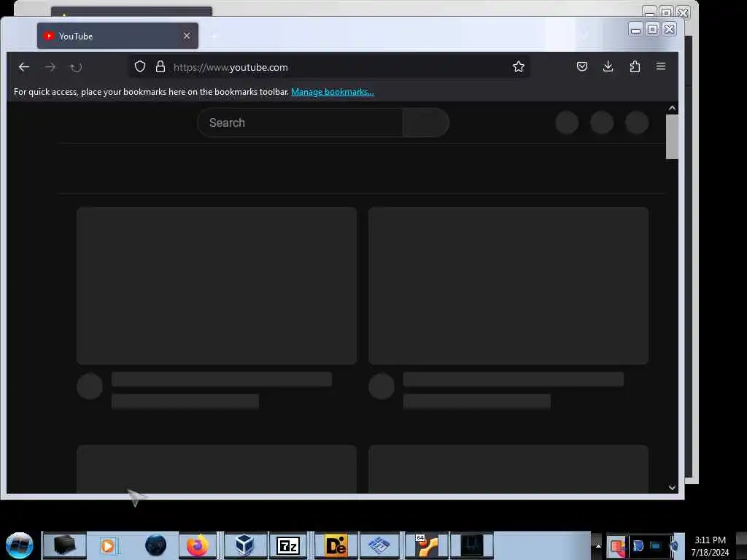Open Windows Media Player from the taskbar

[x=108, y=545]
